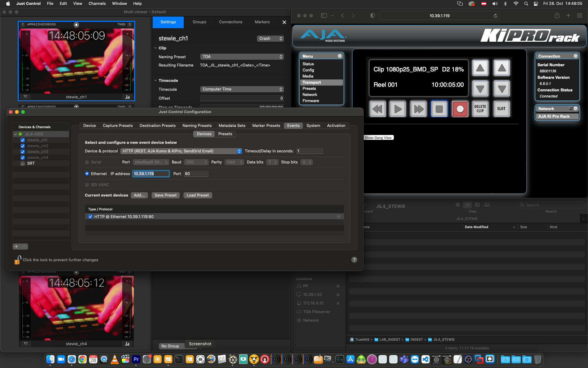This screenshot has width=588, height=368.
Task: Add a device with the plus button
Action: pyautogui.click(x=17, y=246)
